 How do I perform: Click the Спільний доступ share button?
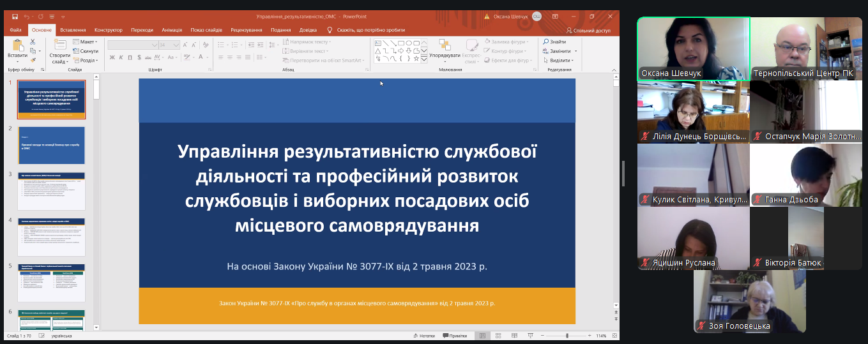pos(588,30)
